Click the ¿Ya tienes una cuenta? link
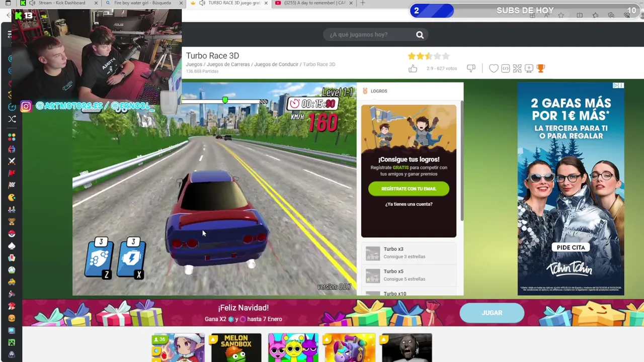Image resolution: width=644 pixels, height=362 pixels. pyautogui.click(x=409, y=204)
